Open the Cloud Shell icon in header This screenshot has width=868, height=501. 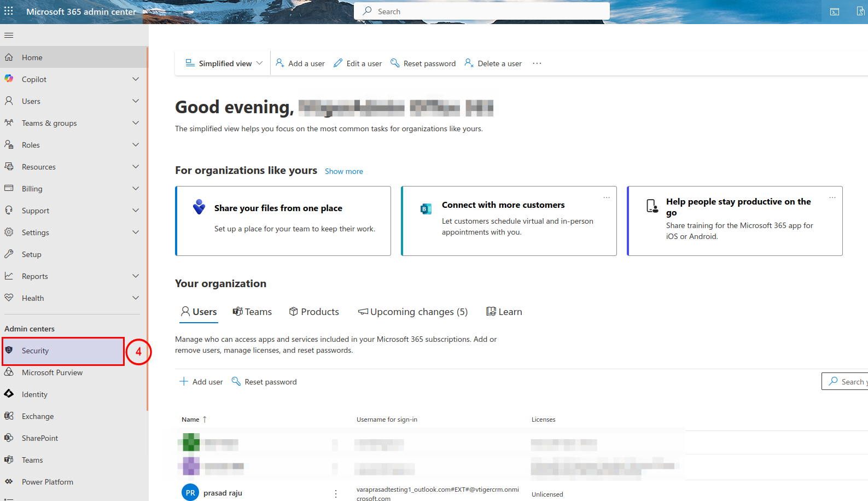[835, 11]
